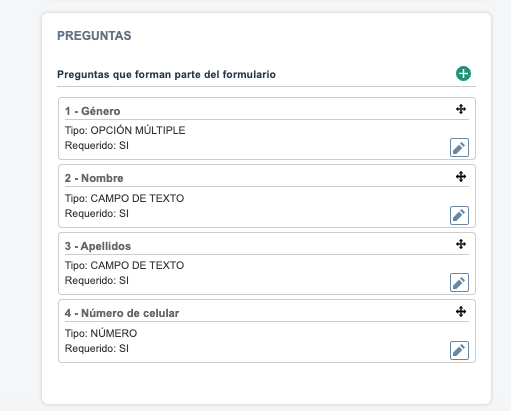Click 'Requerido: SI' under Género

(x=97, y=145)
